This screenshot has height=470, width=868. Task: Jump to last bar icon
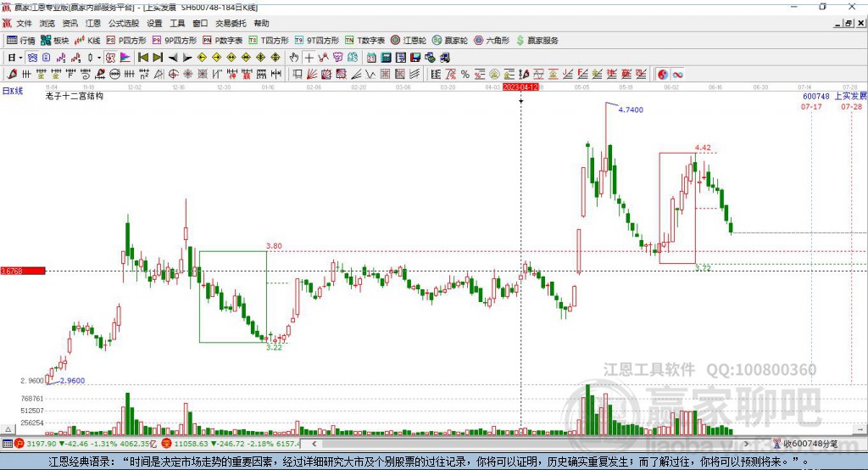coord(158,58)
